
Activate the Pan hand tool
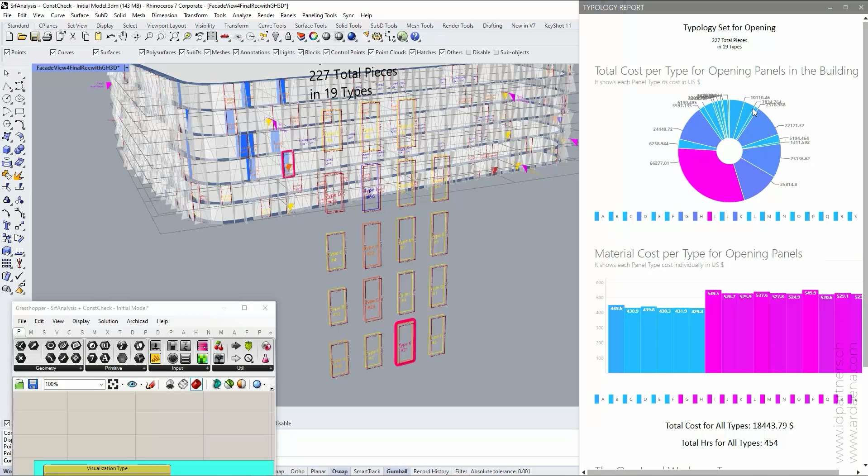click(x=123, y=37)
